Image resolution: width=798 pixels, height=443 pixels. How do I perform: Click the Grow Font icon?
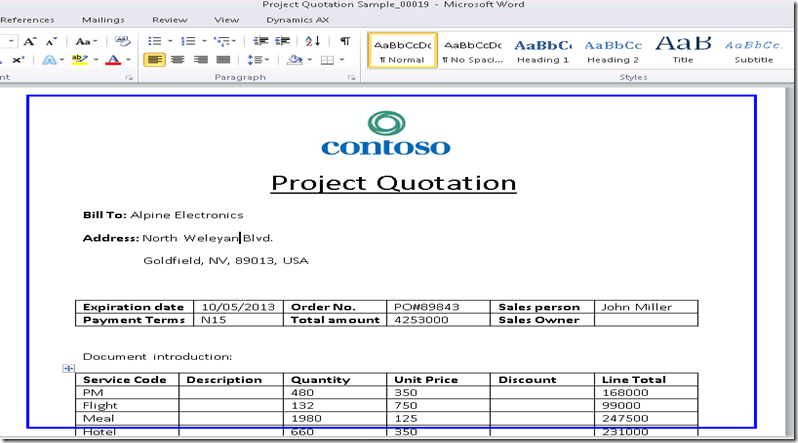tap(29, 41)
